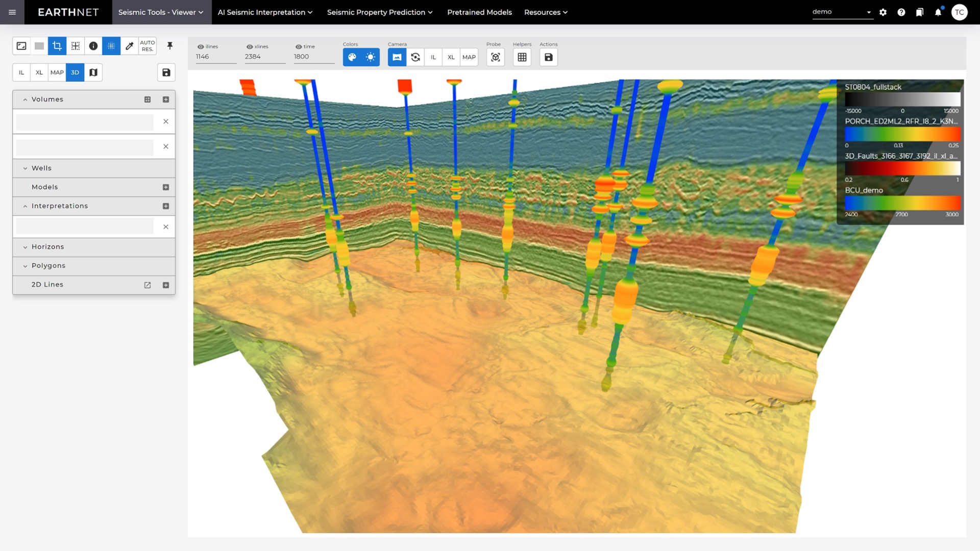Click the Pretrained Models menu item

click(479, 12)
